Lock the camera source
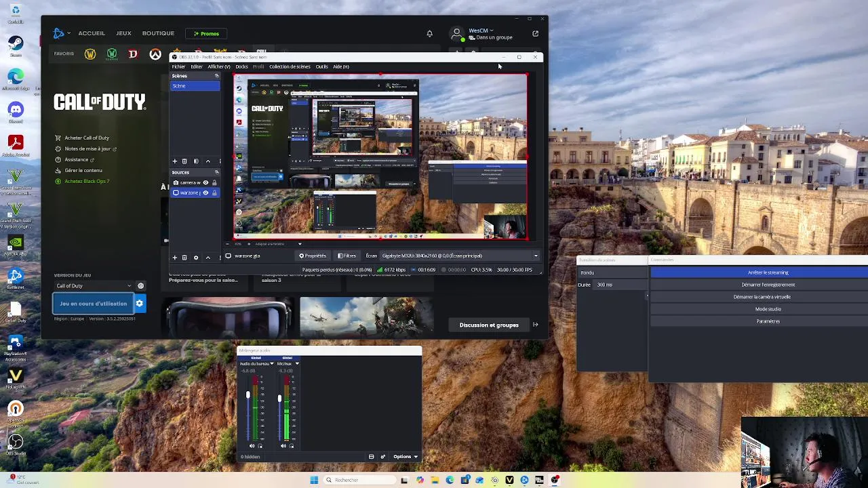Image resolution: width=868 pixels, height=488 pixels. (214, 183)
